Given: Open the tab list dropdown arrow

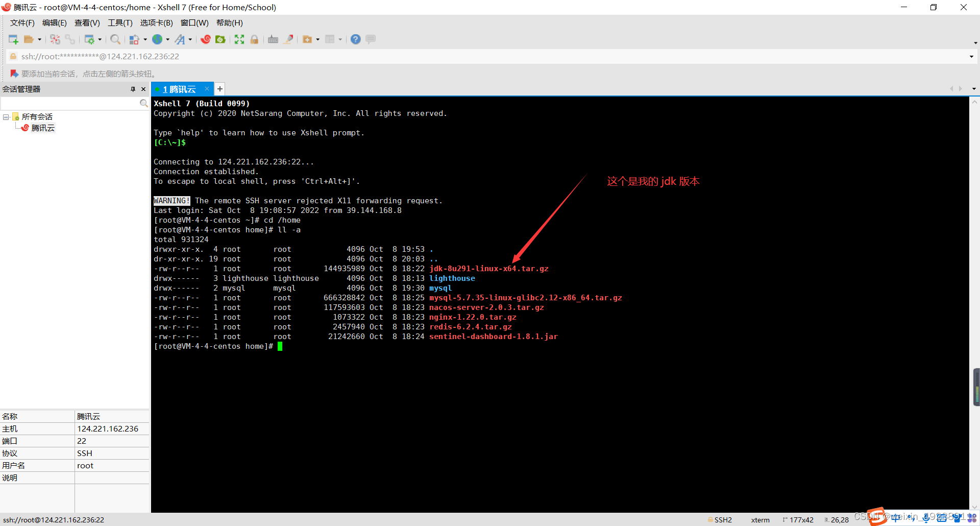Looking at the screenshot, I should pos(974,89).
